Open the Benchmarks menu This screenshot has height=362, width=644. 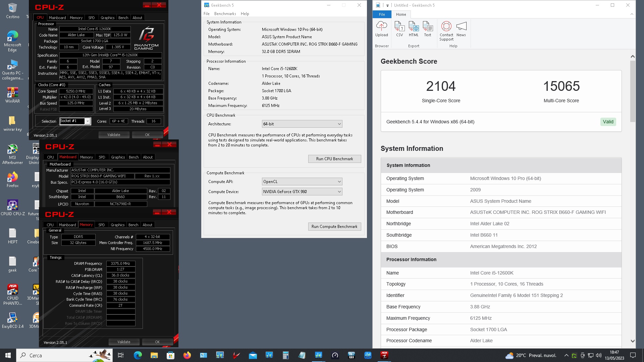[x=225, y=14]
